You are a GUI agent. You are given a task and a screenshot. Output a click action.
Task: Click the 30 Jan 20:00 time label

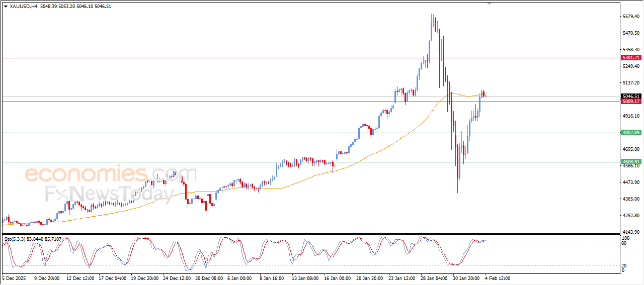pos(466,277)
